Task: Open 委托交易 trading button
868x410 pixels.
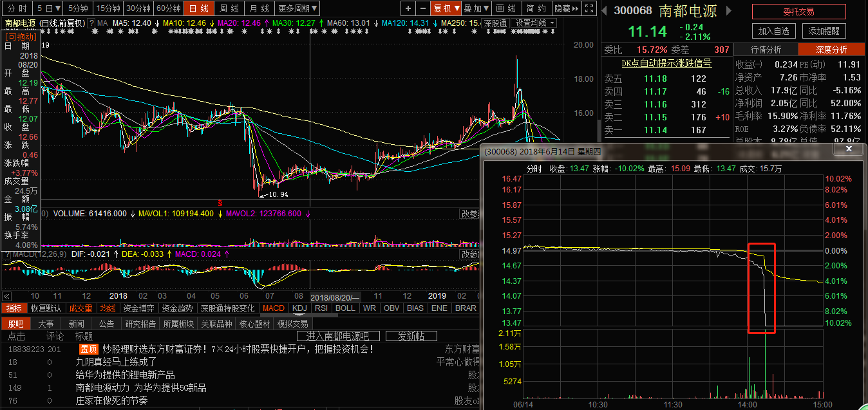Action: pyautogui.click(x=798, y=12)
